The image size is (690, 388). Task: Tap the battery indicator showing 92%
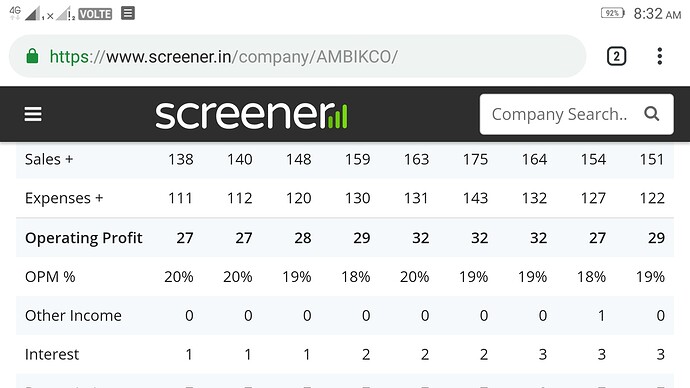pos(613,13)
